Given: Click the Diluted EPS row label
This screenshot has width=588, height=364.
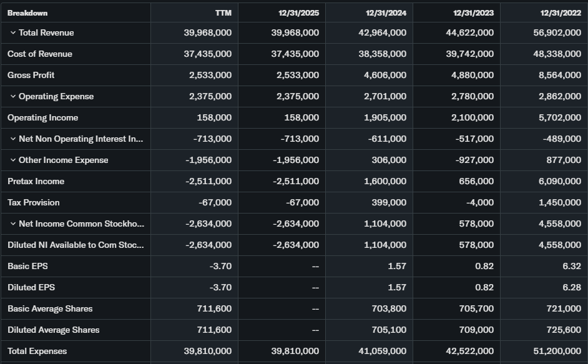Looking at the screenshot, I should pyautogui.click(x=28, y=287).
